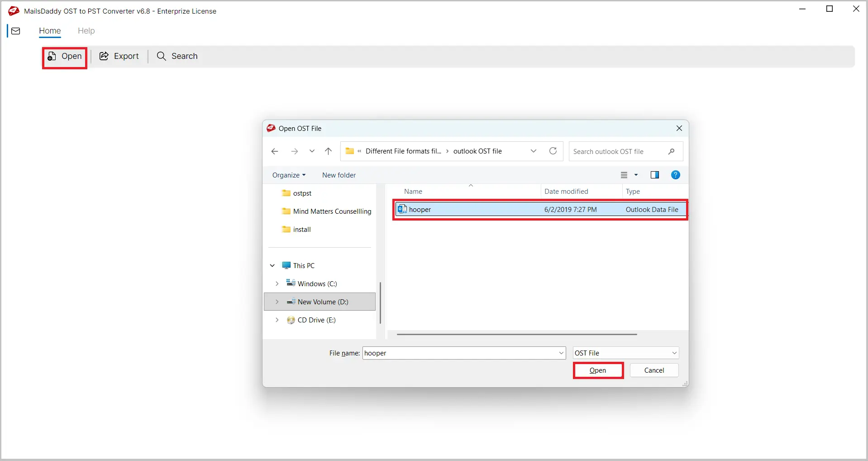Screen dimensions: 868x461
Task: Refresh the outlook OST file folder
Action: (x=553, y=151)
